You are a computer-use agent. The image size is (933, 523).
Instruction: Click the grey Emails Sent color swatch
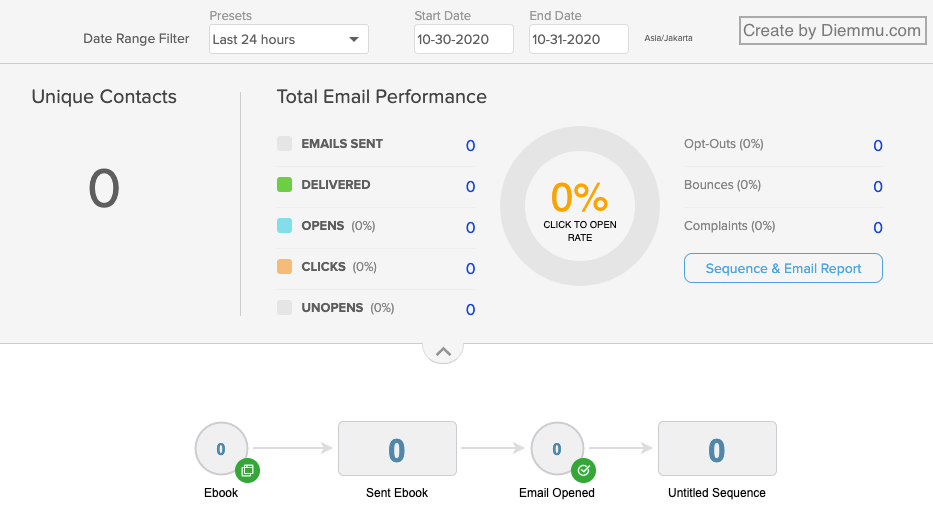pyautogui.click(x=284, y=143)
